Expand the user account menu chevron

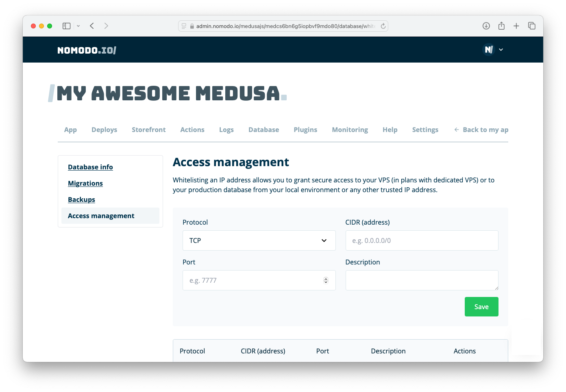501,50
